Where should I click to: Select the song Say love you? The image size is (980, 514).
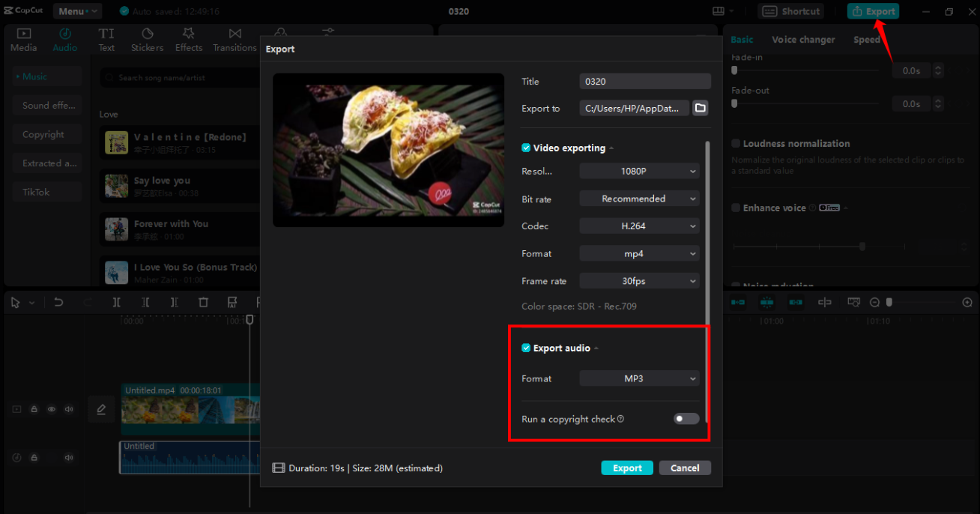tap(180, 186)
